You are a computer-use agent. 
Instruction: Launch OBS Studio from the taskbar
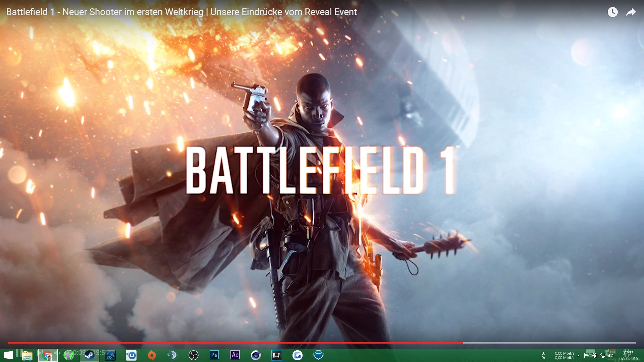click(x=194, y=355)
